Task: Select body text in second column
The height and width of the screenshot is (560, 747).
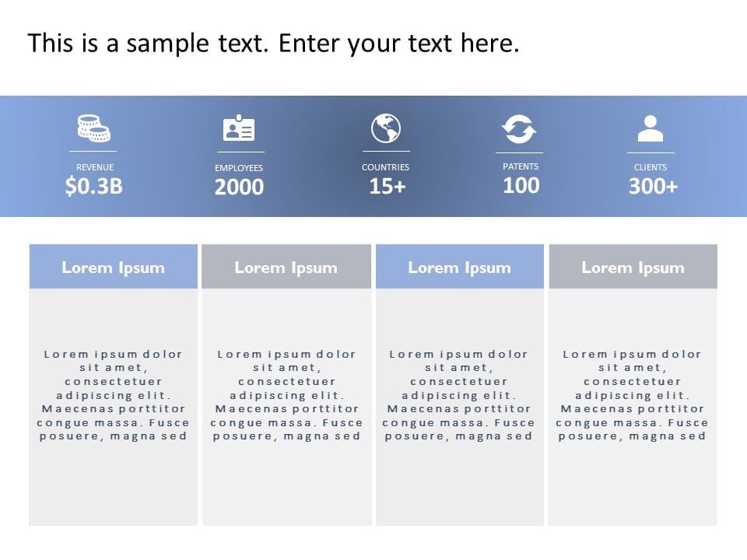Action: pyautogui.click(x=286, y=395)
